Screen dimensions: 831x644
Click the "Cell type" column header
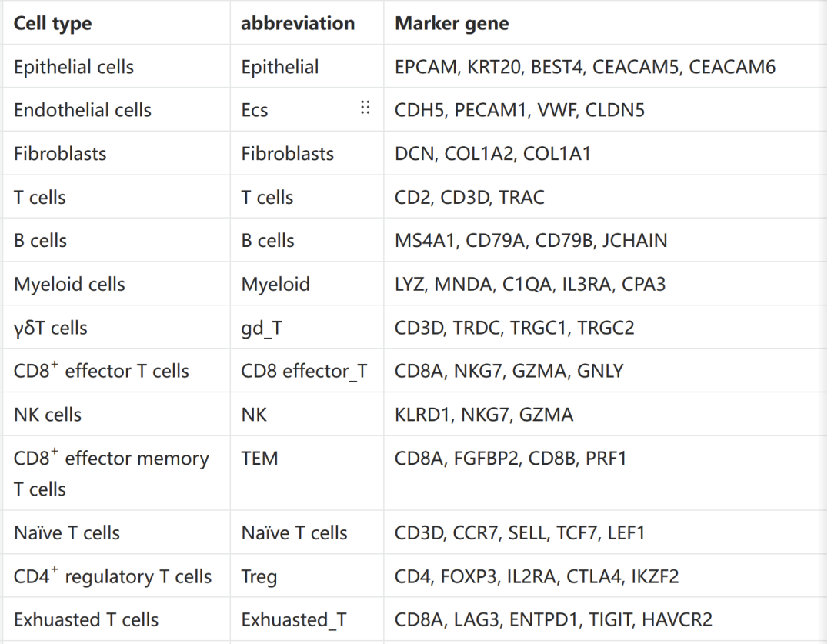point(52,24)
